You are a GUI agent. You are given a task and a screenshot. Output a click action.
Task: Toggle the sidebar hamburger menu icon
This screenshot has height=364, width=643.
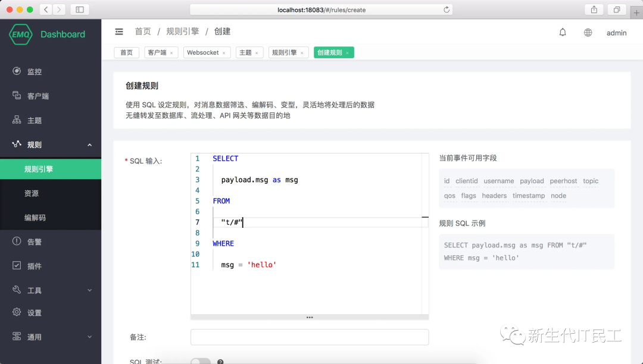coord(119,32)
